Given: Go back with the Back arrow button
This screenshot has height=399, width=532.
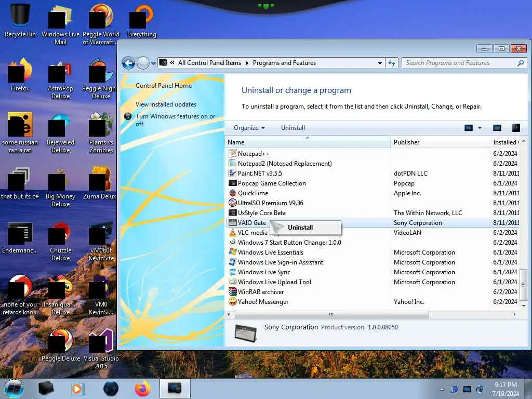Looking at the screenshot, I should tap(129, 63).
